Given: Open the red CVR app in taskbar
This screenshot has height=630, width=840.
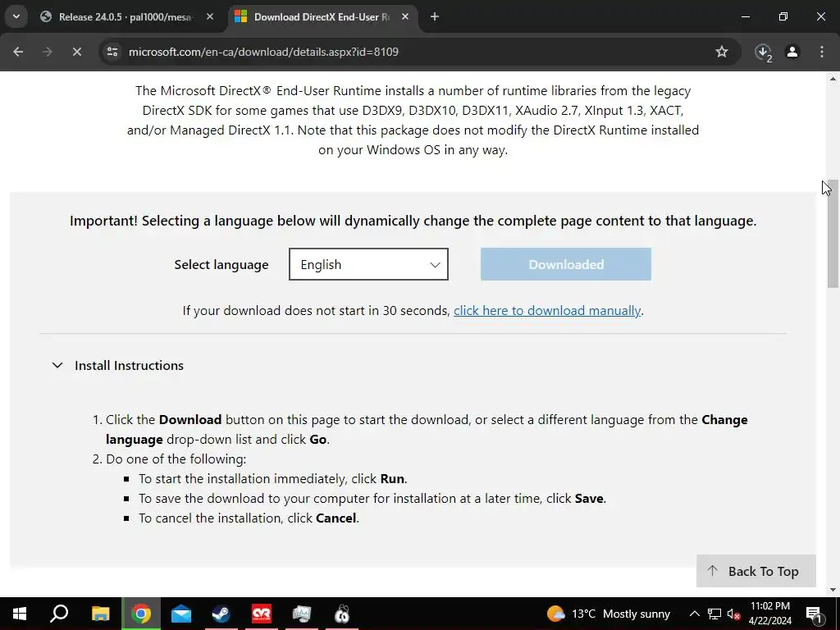Looking at the screenshot, I should pyautogui.click(x=262, y=614).
